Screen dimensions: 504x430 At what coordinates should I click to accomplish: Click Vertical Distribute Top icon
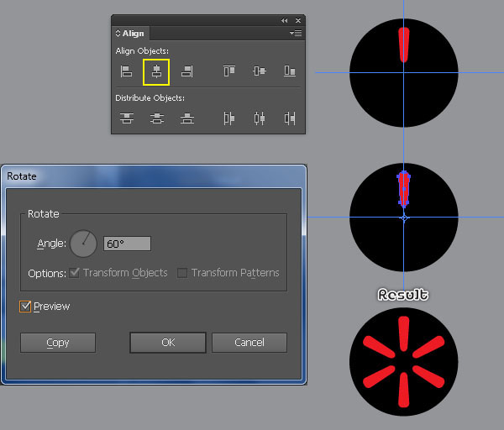[x=127, y=118]
